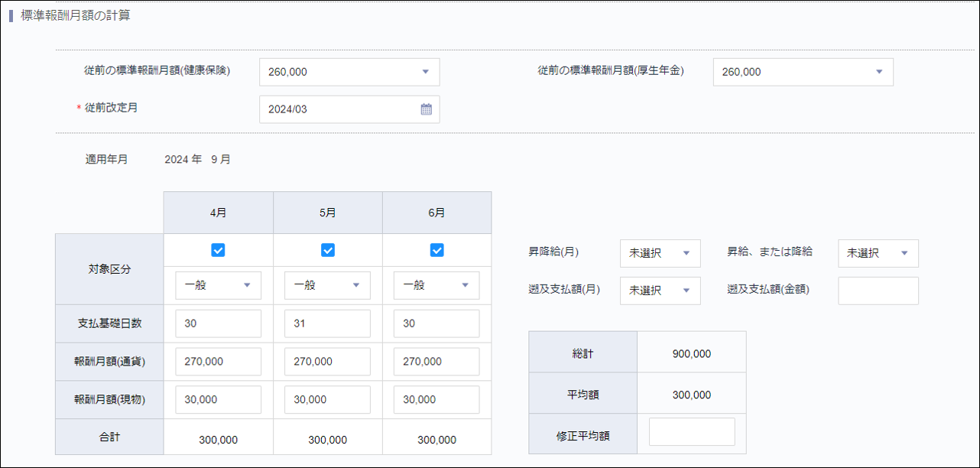The width and height of the screenshot is (980, 468).
Task: Click 6月 支払基礎日数 field showing 30
Action: click(436, 323)
